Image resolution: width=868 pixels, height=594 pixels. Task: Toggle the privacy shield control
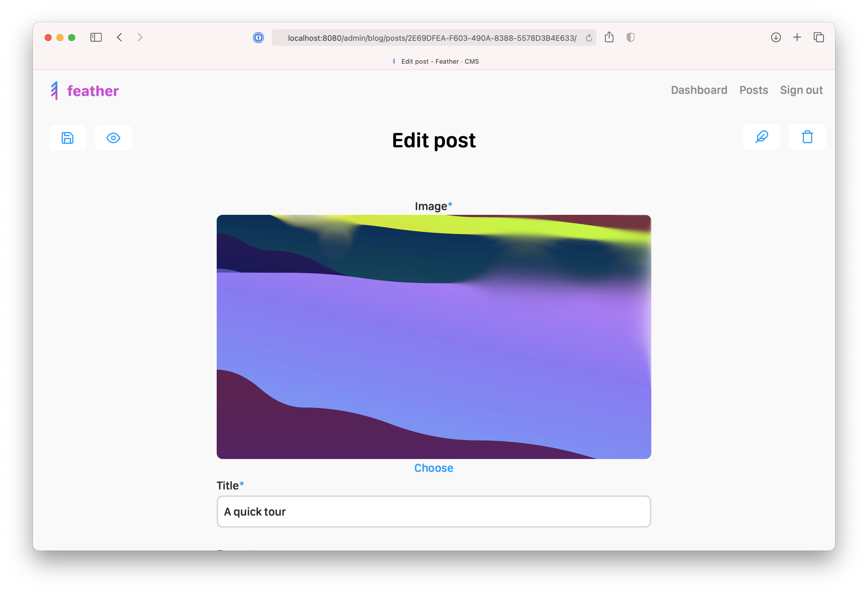630,37
